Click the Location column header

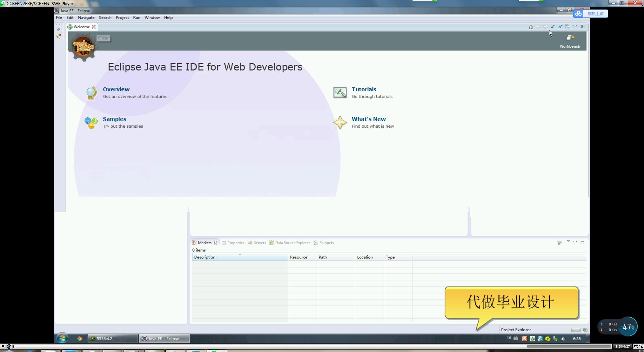(369, 257)
